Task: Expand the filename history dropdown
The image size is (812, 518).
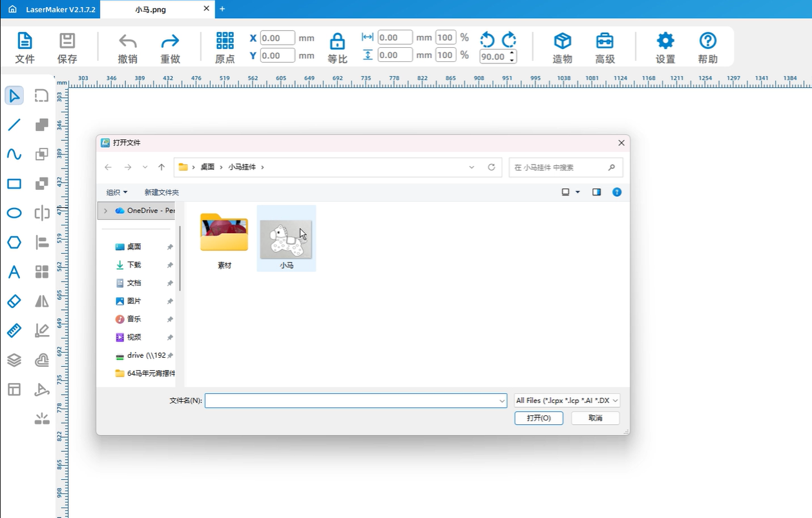Action: [502, 401]
